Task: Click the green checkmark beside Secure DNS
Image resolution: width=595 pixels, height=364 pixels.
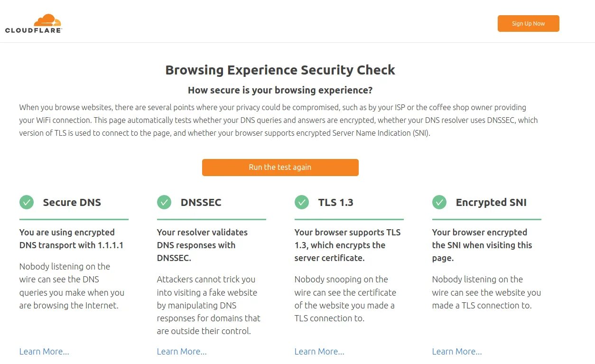Action: click(27, 202)
